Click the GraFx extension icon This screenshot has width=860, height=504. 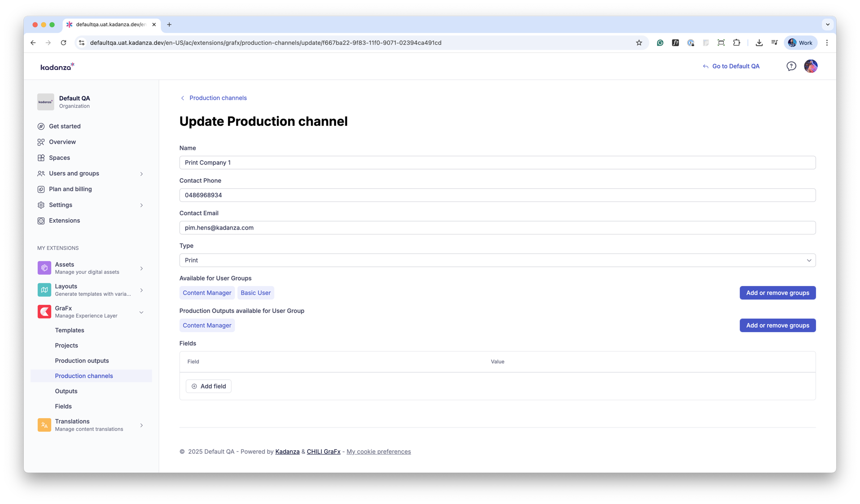point(44,312)
